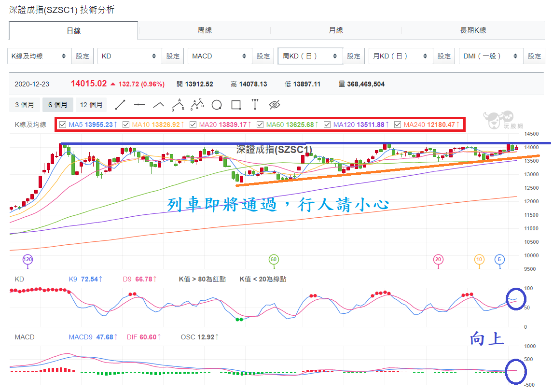The image size is (553, 392).
Task: Toggle the MA60 moving average checkbox
Action: pyautogui.click(x=260, y=125)
